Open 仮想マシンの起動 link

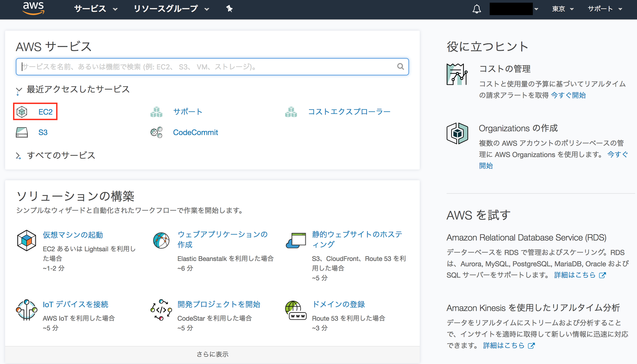(x=73, y=235)
